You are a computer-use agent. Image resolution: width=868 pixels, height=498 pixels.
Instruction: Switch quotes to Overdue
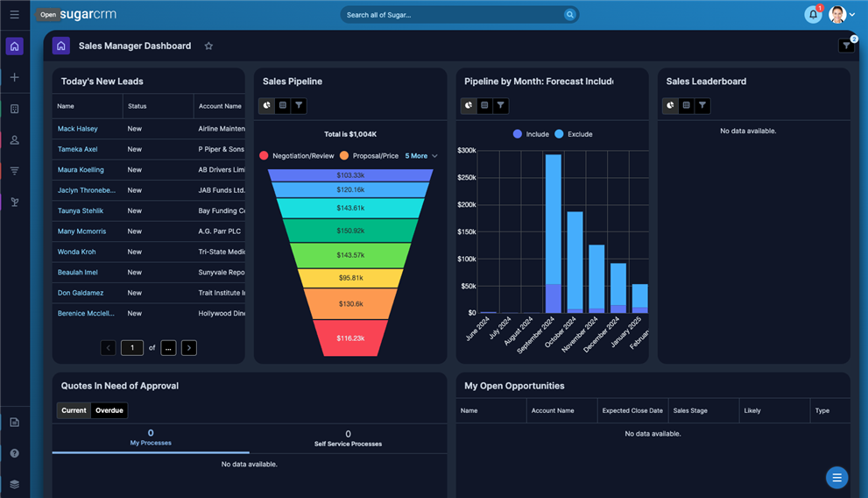[x=109, y=410]
